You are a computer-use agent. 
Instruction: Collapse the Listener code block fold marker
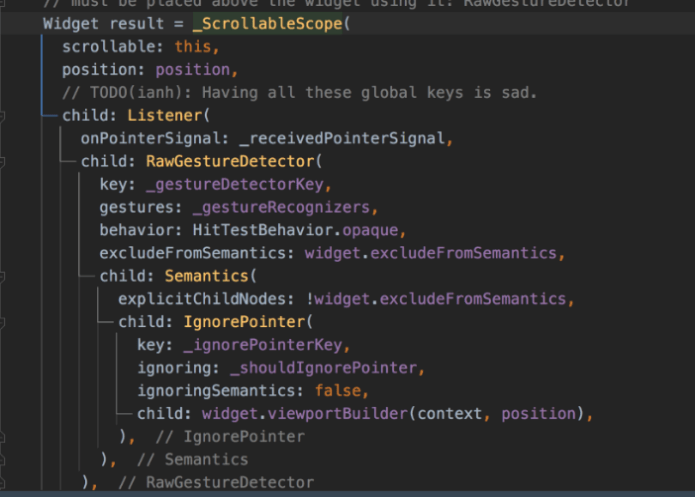coord(2,116)
